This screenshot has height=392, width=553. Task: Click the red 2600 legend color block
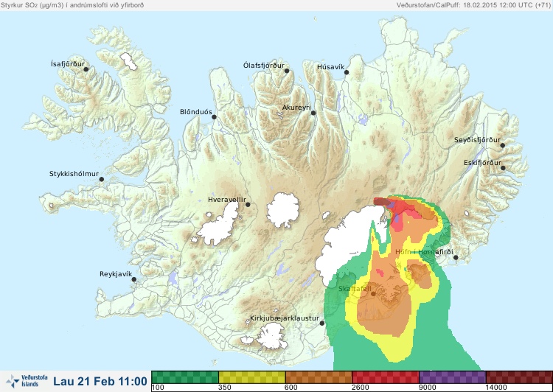[x=386, y=377]
